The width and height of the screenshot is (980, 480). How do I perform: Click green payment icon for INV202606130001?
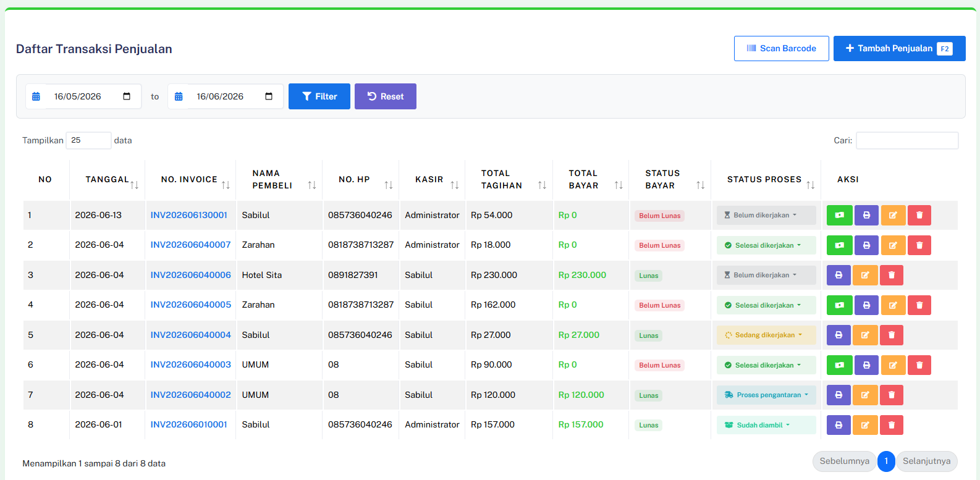[839, 215]
